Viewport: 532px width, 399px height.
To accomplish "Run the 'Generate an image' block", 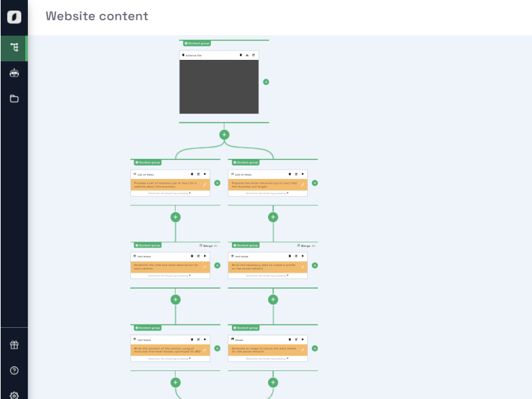I will 303,340.
